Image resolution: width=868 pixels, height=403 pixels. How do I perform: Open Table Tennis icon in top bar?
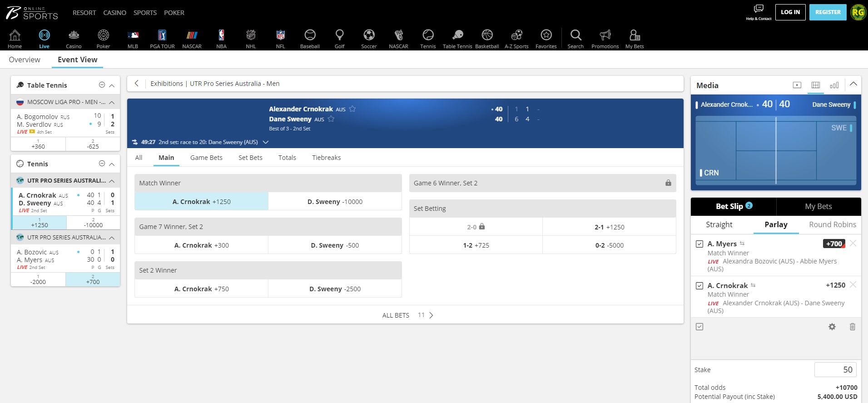(457, 39)
